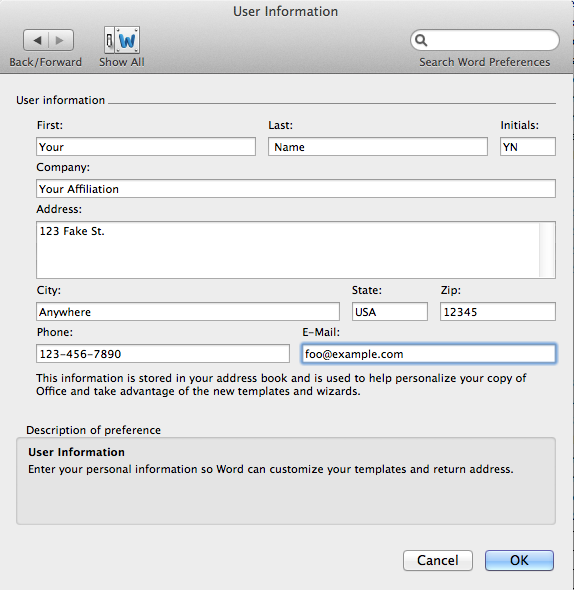Click the 'Show All' toolbar label

[x=122, y=62]
